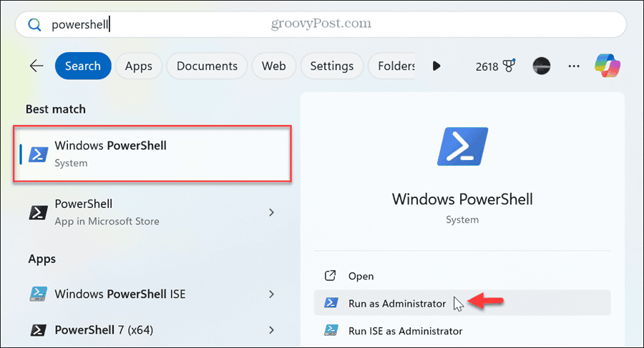The height and width of the screenshot is (348, 644).
Task: Click the Windows PowerShell ISE icon
Action: pyautogui.click(x=38, y=294)
